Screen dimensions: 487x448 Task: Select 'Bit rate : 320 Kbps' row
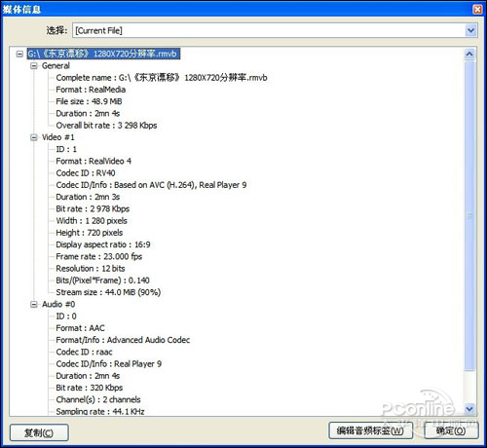click(90, 388)
